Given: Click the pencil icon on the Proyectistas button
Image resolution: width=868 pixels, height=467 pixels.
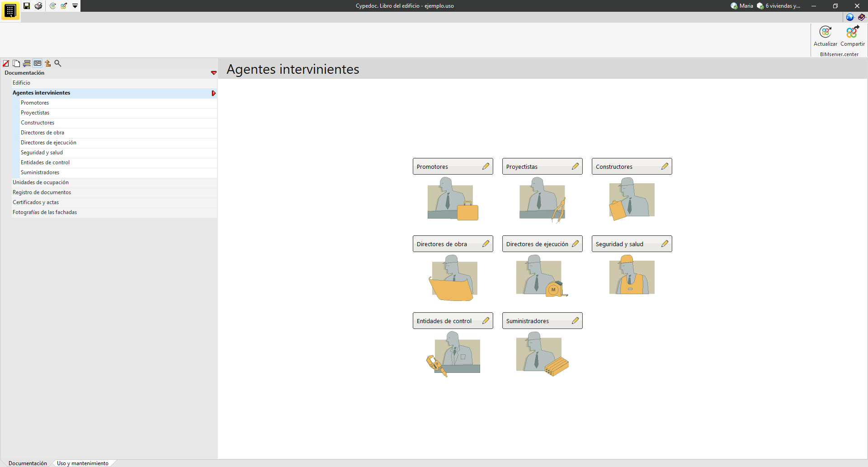Looking at the screenshot, I should click(576, 166).
